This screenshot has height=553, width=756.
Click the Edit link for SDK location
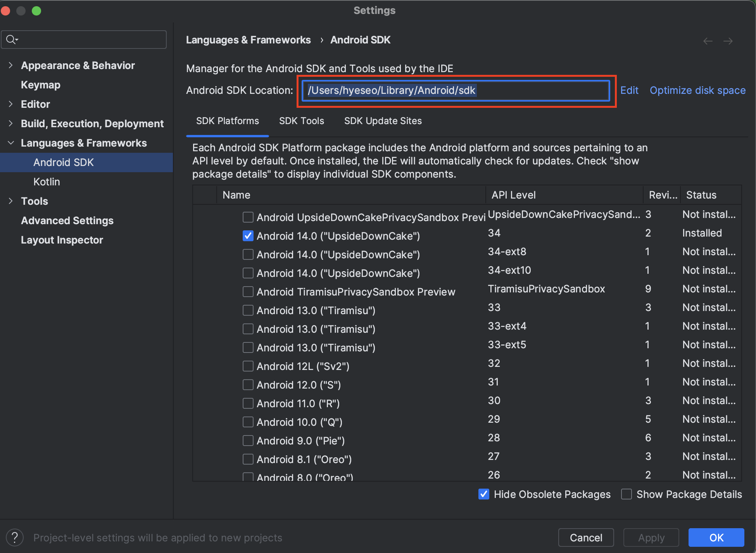pos(629,90)
